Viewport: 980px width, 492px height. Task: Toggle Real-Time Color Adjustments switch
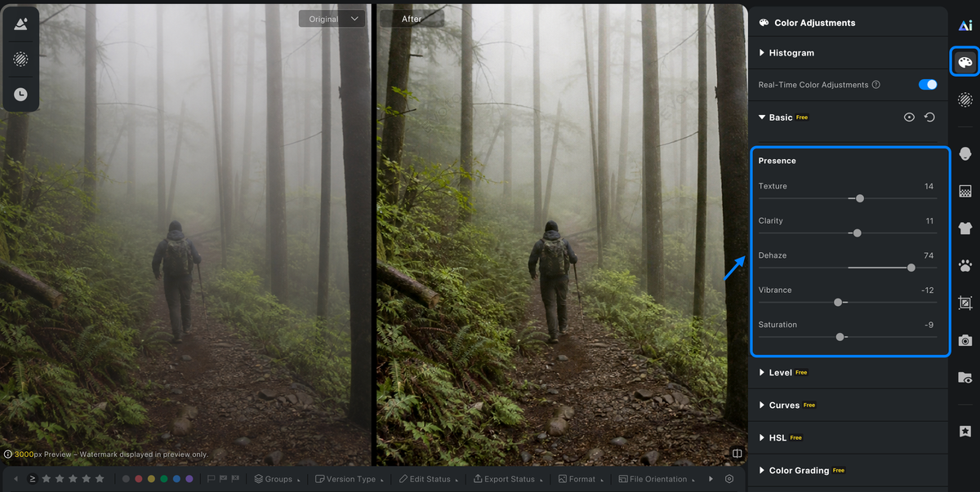coord(928,85)
